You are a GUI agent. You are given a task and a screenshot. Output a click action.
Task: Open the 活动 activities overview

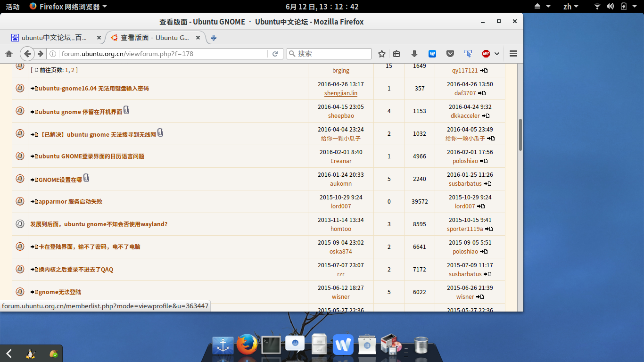(x=13, y=7)
